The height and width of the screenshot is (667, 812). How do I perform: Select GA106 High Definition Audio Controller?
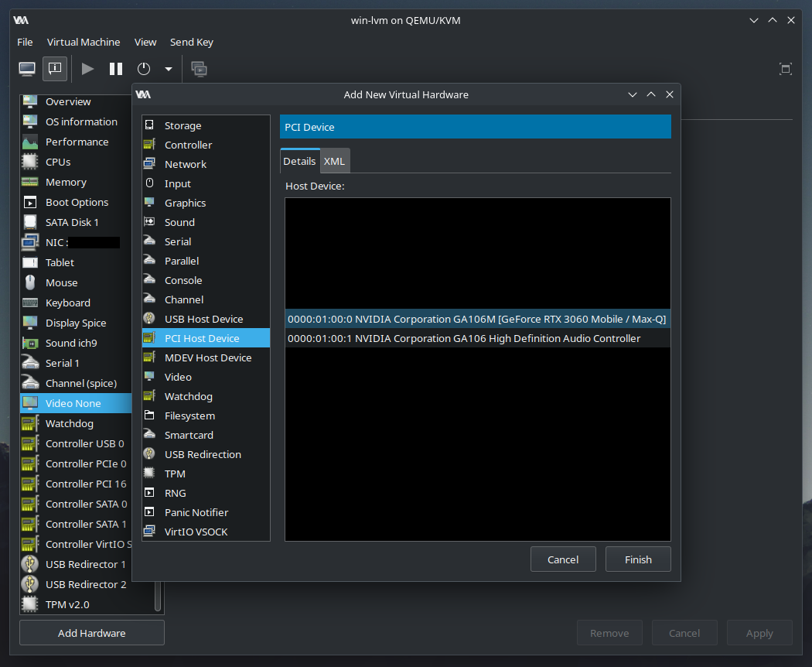point(477,338)
